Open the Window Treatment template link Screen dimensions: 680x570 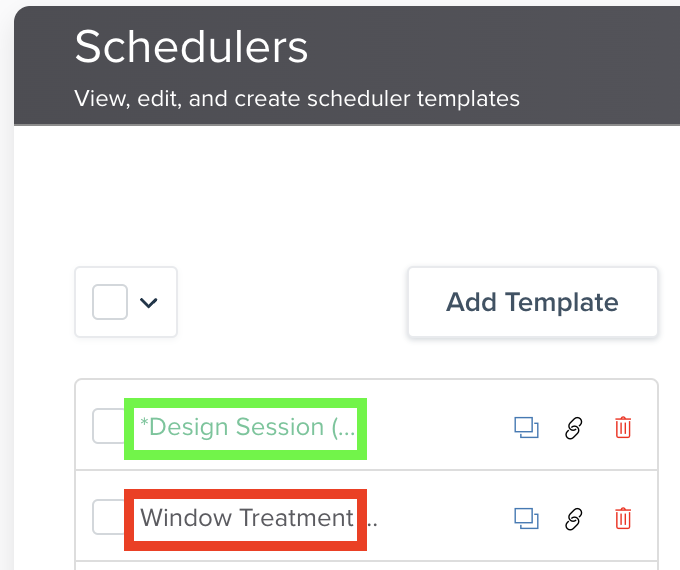(x=246, y=518)
